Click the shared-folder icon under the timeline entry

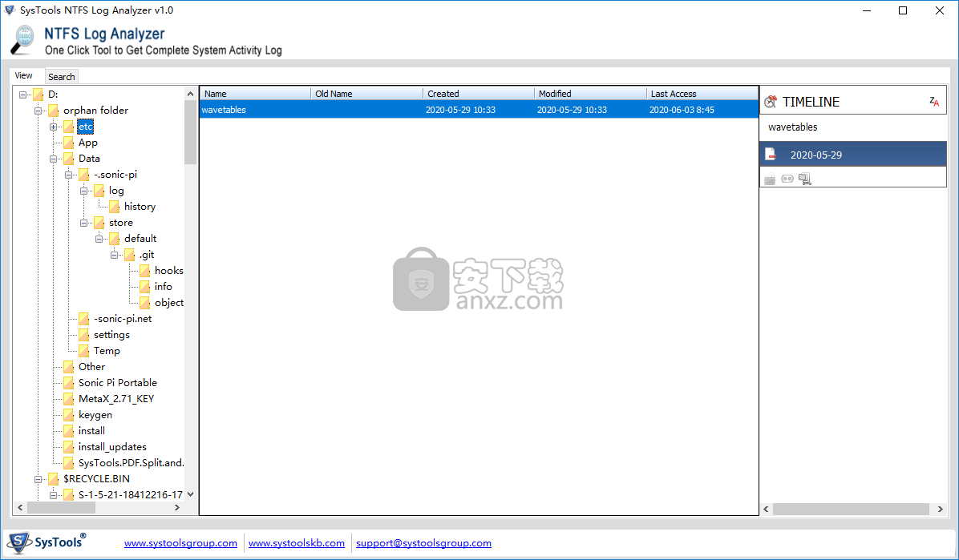point(805,179)
